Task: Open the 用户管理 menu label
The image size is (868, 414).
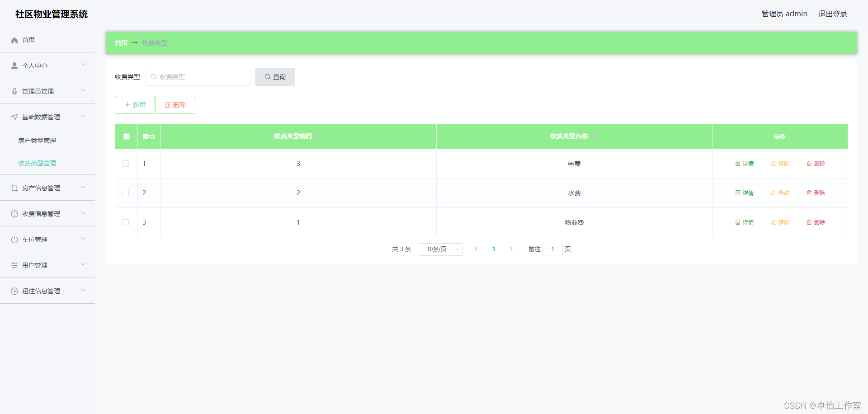Action: (x=35, y=265)
